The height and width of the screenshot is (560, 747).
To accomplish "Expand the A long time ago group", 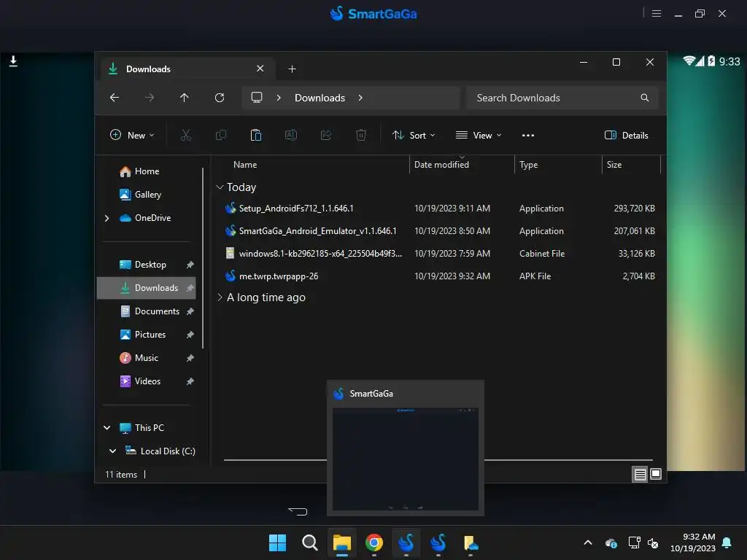I will point(220,297).
